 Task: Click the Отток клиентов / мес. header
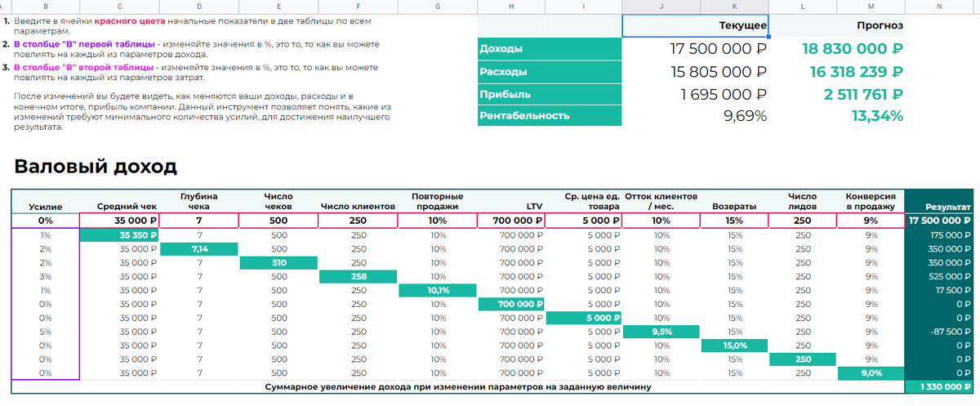tap(661, 201)
